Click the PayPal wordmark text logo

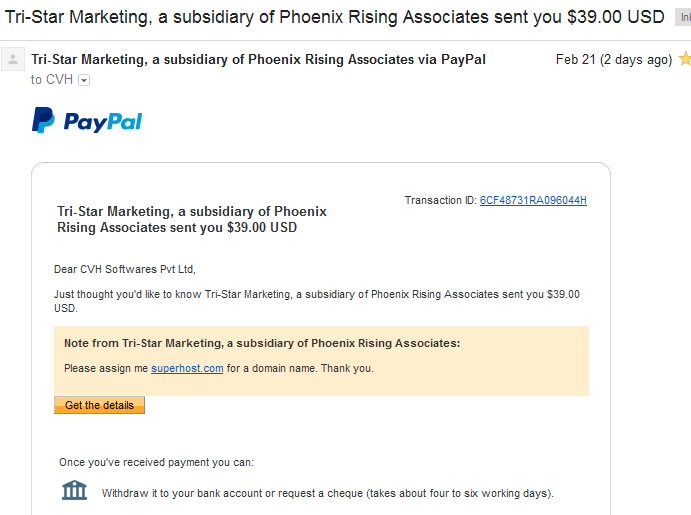click(x=103, y=122)
